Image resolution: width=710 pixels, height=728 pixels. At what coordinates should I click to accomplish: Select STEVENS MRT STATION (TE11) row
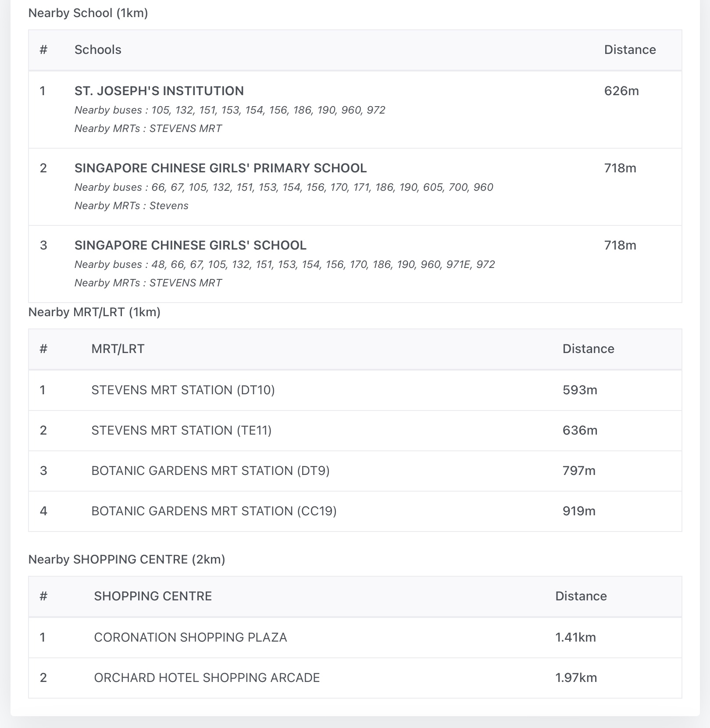[181, 430]
